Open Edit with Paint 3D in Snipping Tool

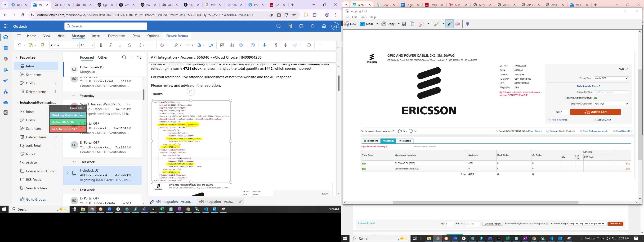tap(468, 24)
